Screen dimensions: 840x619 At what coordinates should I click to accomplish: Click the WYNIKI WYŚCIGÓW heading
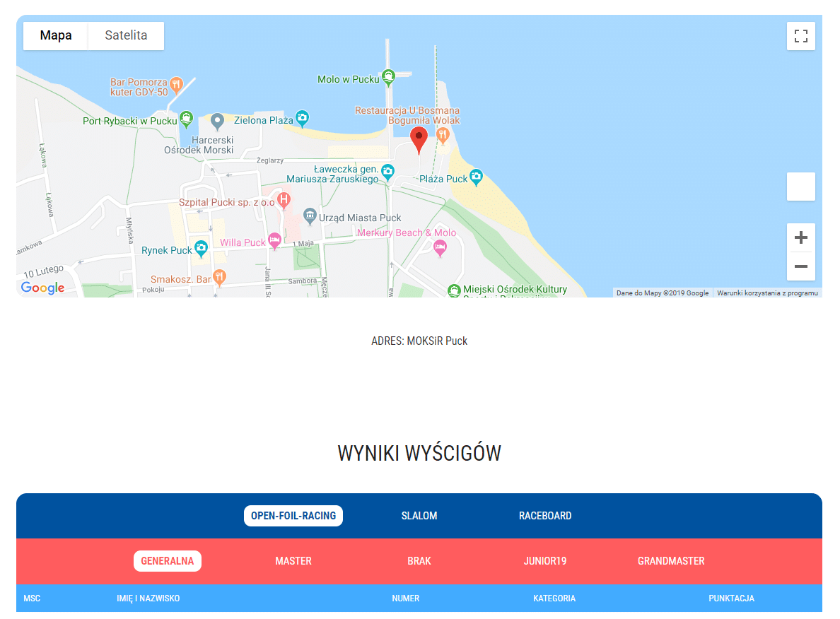pyautogui.click(x=419, y=453)
